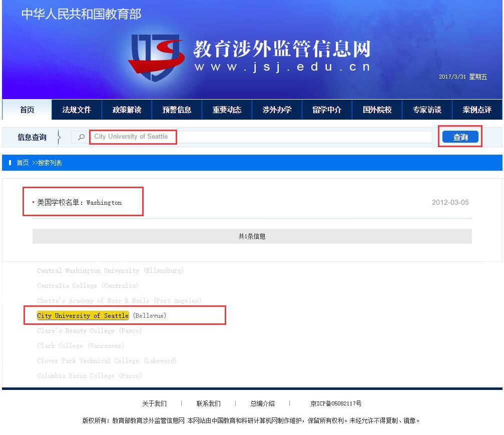Click 搜索列表 breadcrumb text
The width and height of the screenshot is (504, 435).
pyautogui.click(x=50, y=163)
